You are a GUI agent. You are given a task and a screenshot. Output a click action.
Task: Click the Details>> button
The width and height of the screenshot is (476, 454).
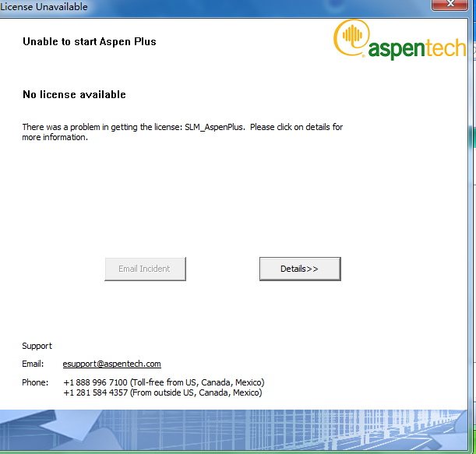pos(300,269)
